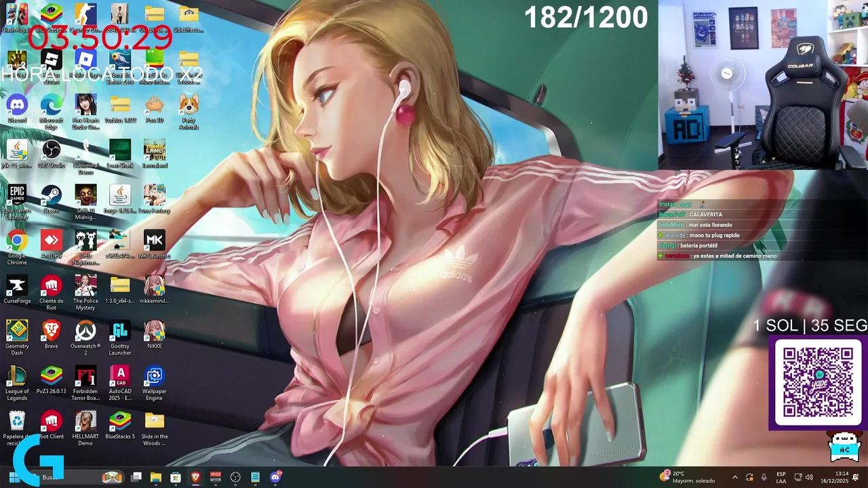This screenshot has width=868, height=488.
Task: Select the Overwatch 2 icon
Action: click(86, 338)
